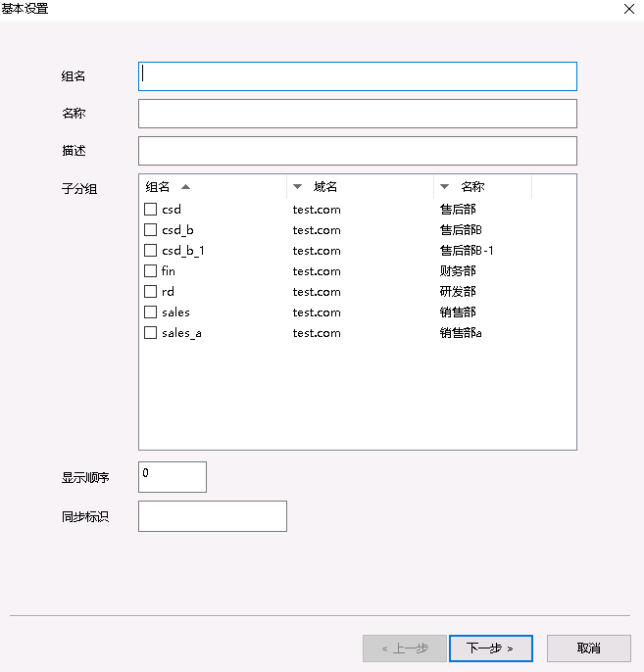Click the 显示顺序 number field
Viewport: 644px width, 672px height.
pyautogui.click(x=173, y=477)
